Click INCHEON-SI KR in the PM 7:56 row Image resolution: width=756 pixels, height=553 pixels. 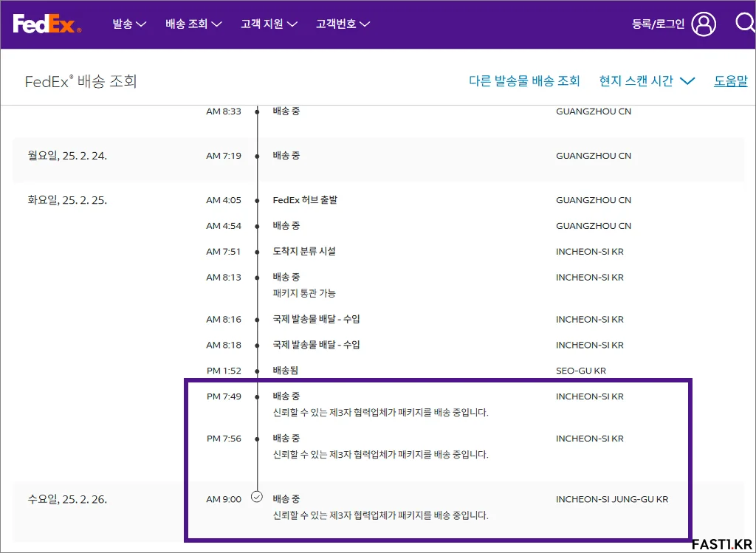[590, 439]
